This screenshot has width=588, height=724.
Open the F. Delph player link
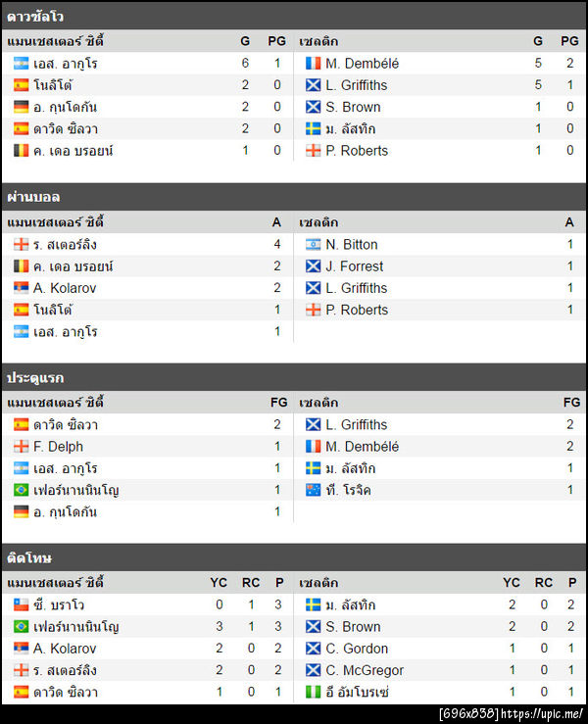pyautogui.click(x=59, y=447)
